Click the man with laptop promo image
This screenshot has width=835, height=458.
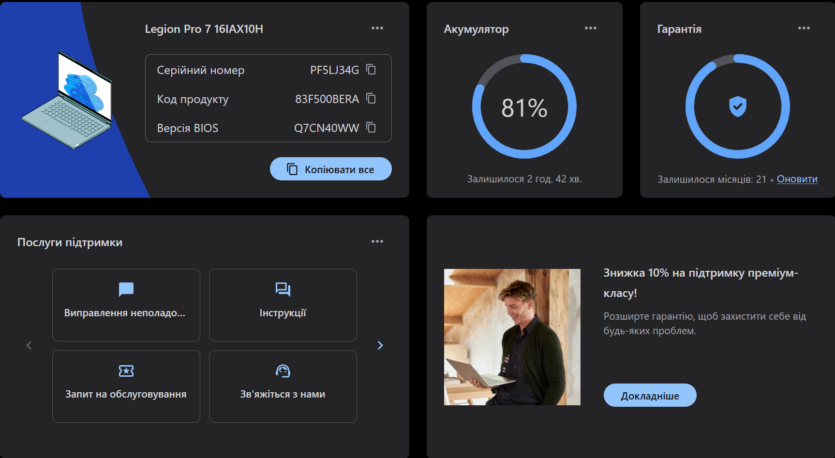(x=512, y=337)
